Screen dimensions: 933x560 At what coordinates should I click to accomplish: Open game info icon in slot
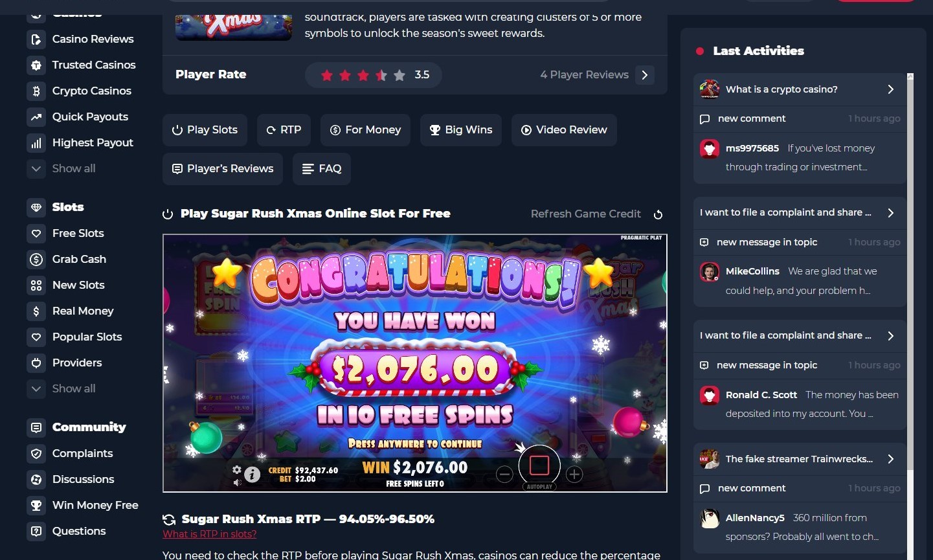click(x=253, y=475)
